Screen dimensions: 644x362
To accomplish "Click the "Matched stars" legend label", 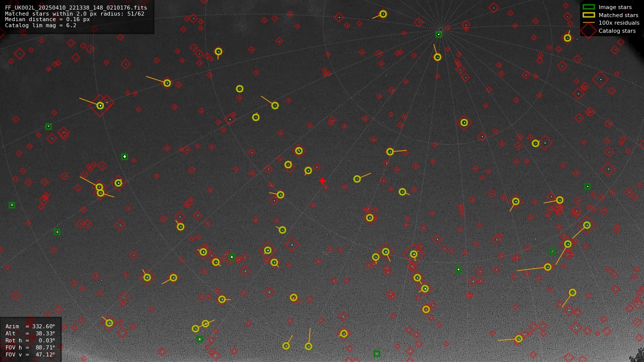I will click(x=618, y=15).
